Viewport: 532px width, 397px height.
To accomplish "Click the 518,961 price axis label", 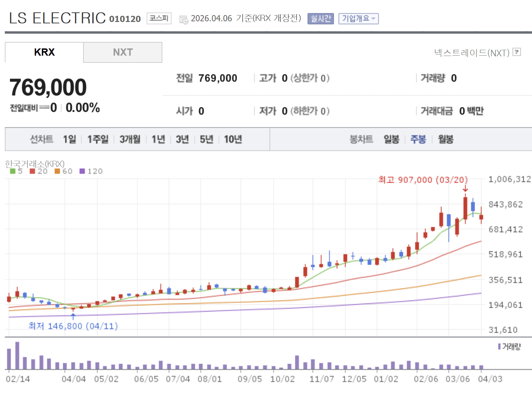I will tap(506, 254).
